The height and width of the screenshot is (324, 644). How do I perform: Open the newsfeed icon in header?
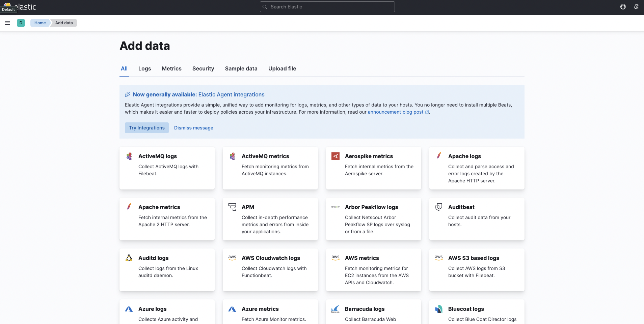click(637, 7)
